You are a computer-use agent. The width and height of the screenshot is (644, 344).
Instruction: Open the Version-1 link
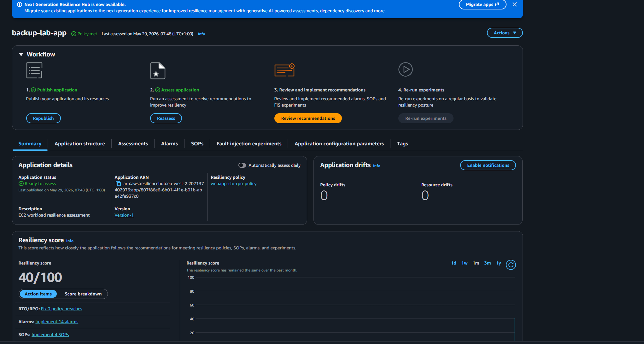pos(124,215)
